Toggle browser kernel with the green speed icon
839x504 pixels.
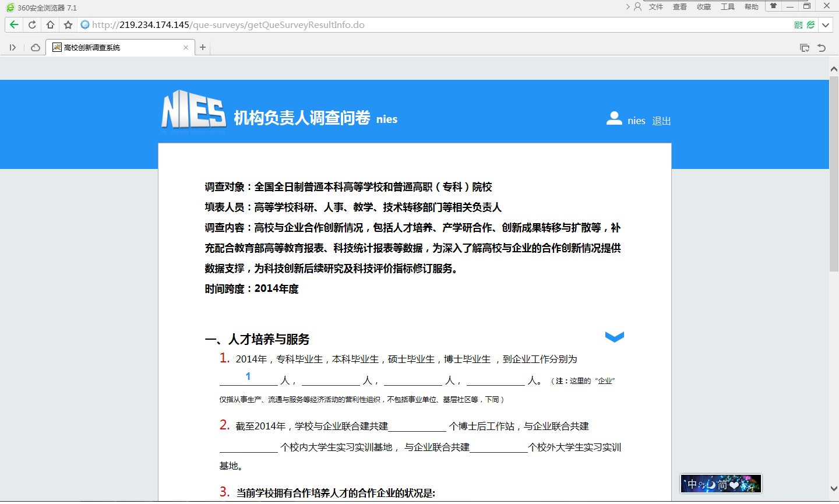[810, 24]
